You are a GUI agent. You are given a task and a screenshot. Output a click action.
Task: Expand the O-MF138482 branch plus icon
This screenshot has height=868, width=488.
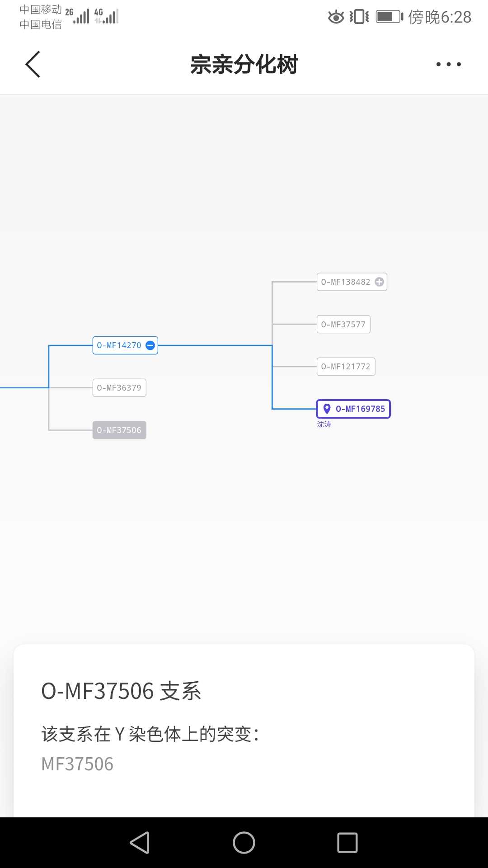(380, 282)
